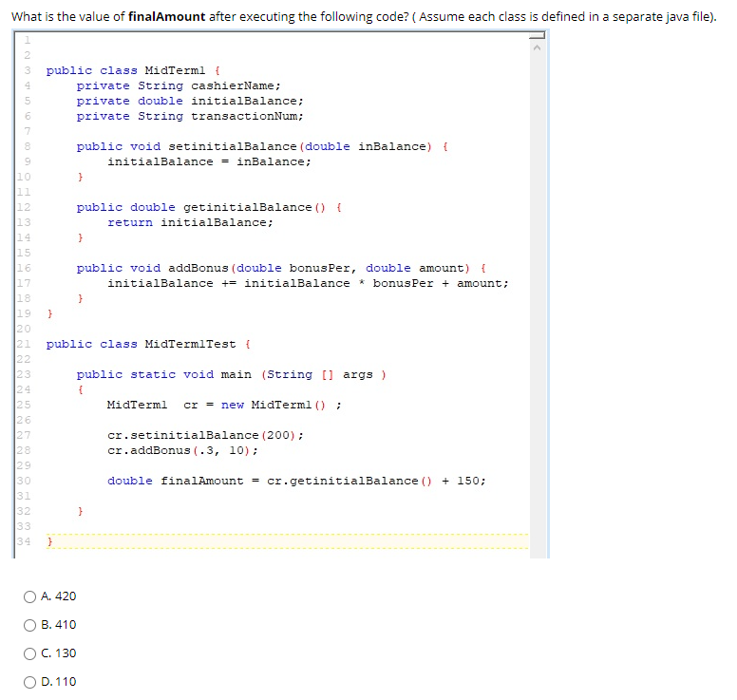Click line number 30 in the gutter

click(24, 481)
